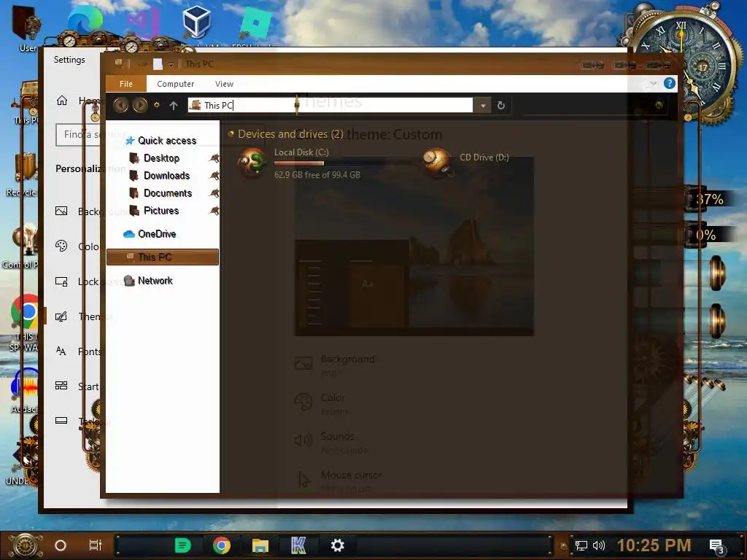
Task: Open the steampunk Start button
Action: tap(26, 545)
